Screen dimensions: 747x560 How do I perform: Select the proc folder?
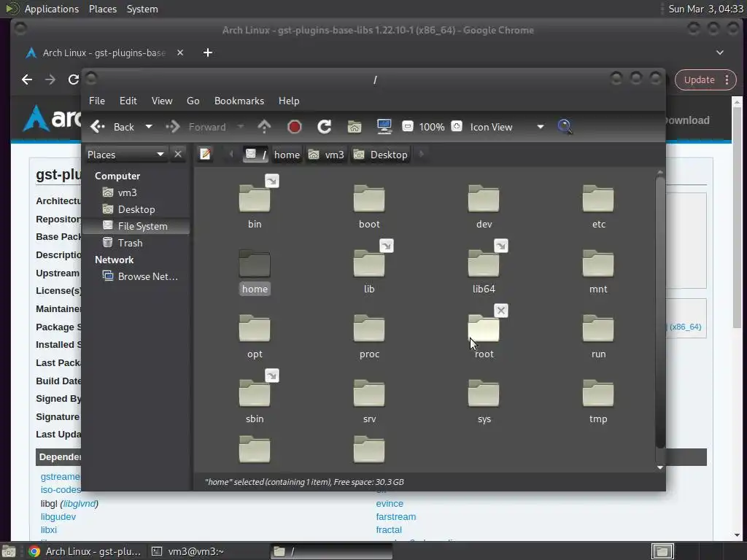click(368, 328)
